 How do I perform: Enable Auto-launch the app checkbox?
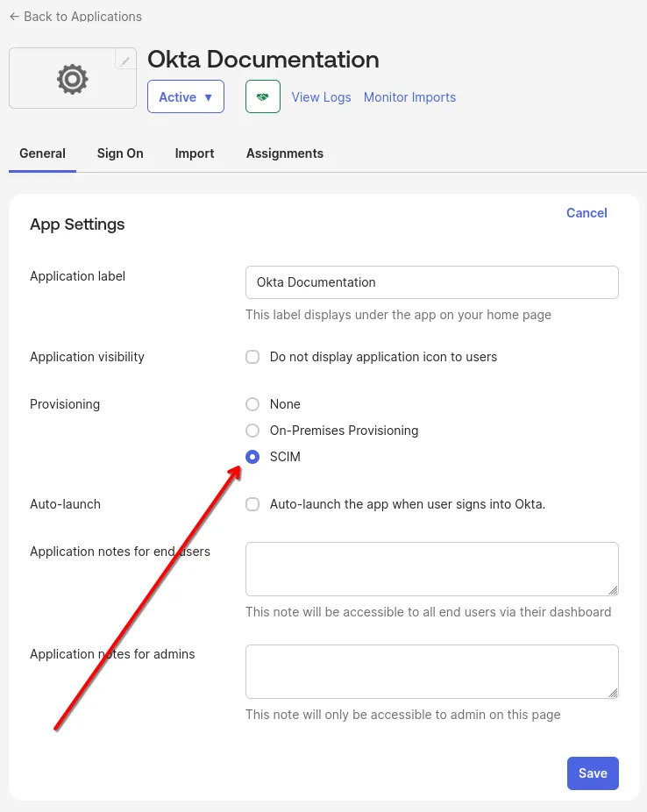(252, 504)
